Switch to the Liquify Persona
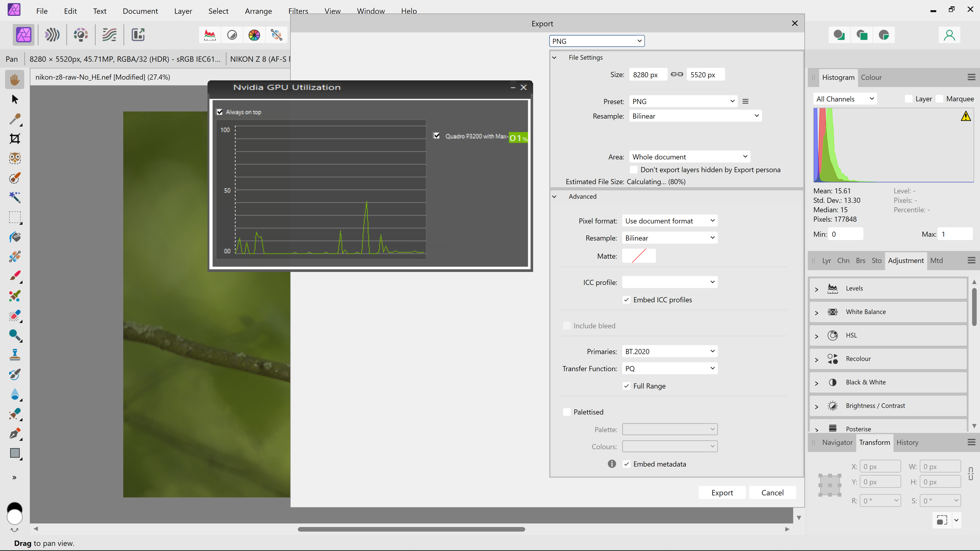The height and width of the screenshot is (551, 980). [52, 35]
